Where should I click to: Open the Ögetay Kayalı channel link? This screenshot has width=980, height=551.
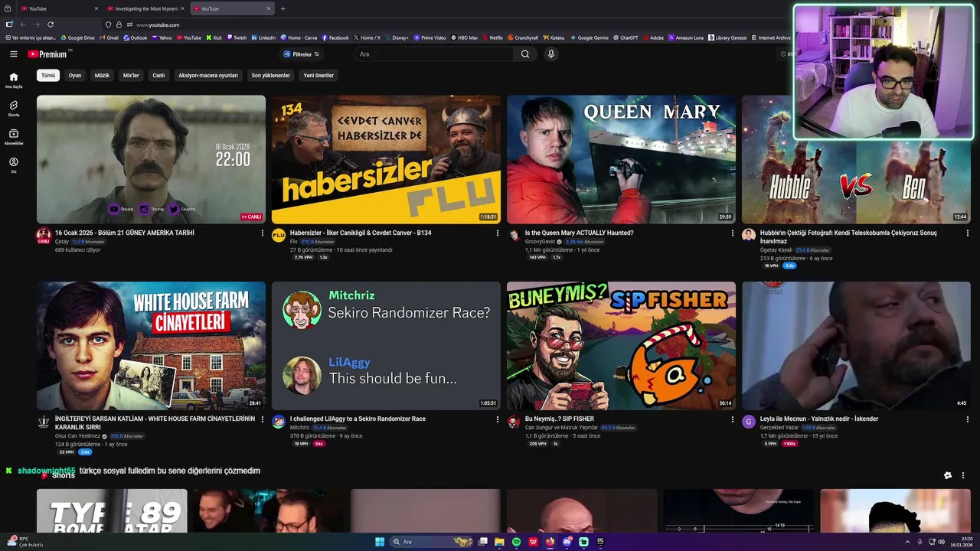point(776,250)
